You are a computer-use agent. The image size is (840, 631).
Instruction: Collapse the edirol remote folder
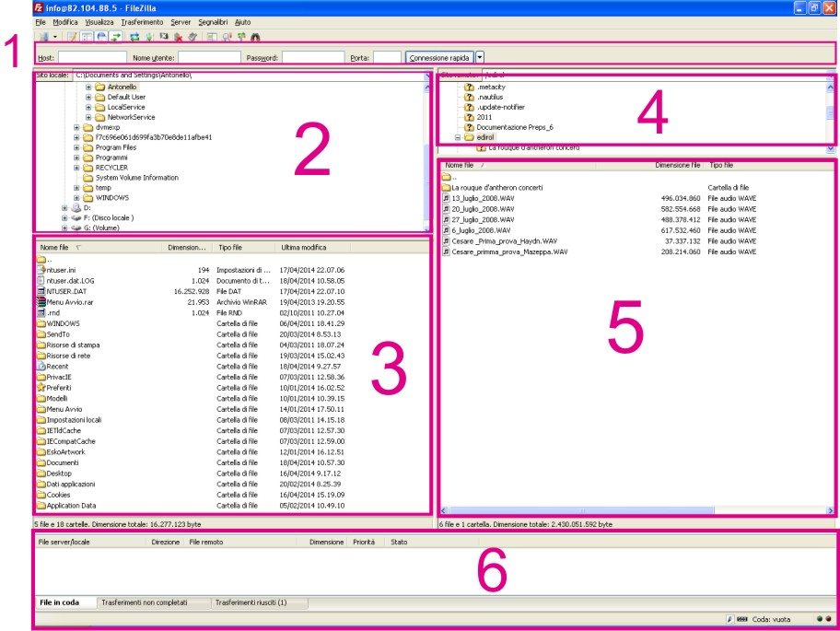458,137
